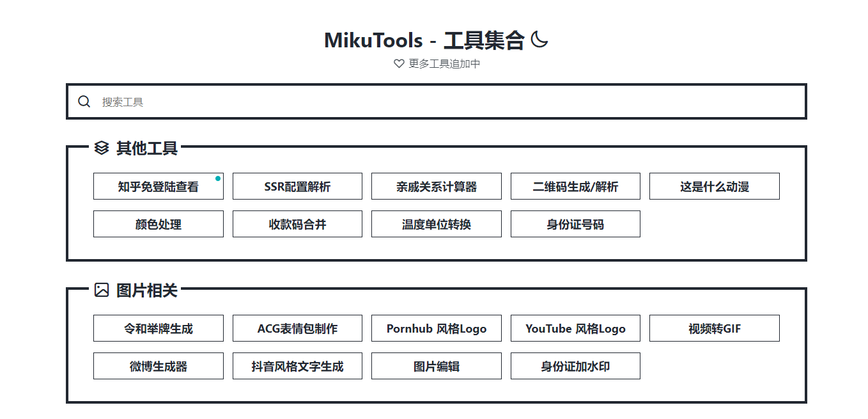868x419 pixels.
Task: Open the 抖音风格文字生成 tool
Action: [x=297, y=367]
